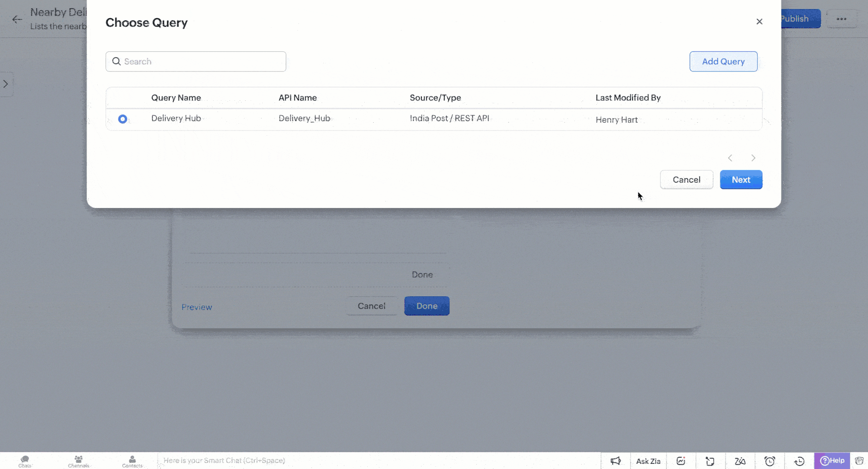Screen dimensions: 868x469
Task: Go to previous page of queries
Action: [730, 158]
